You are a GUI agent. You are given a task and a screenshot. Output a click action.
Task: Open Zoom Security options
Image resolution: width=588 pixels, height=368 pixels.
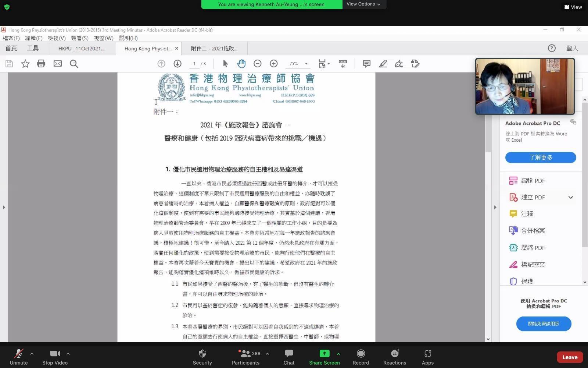coord(202,357)
